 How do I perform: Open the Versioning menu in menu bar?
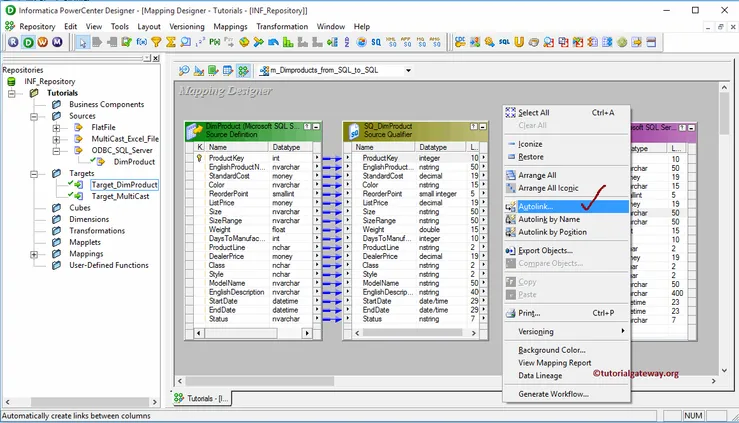point(187,26)
